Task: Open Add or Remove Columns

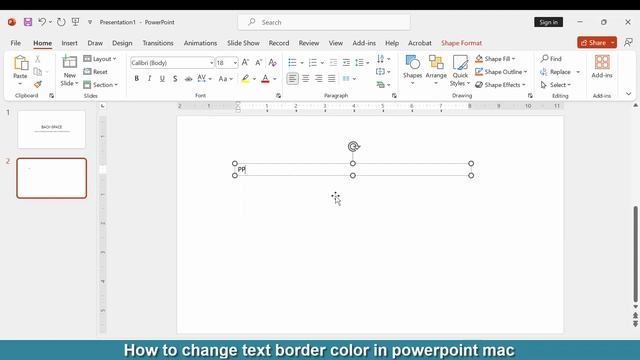Action: coord(349,78)
